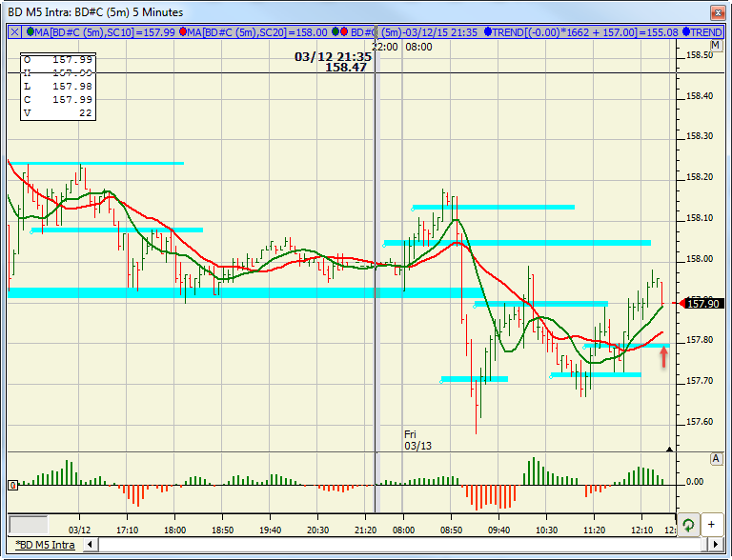Select the cyan line near 158.04 on Friday
732x560 pixels.
518,243
